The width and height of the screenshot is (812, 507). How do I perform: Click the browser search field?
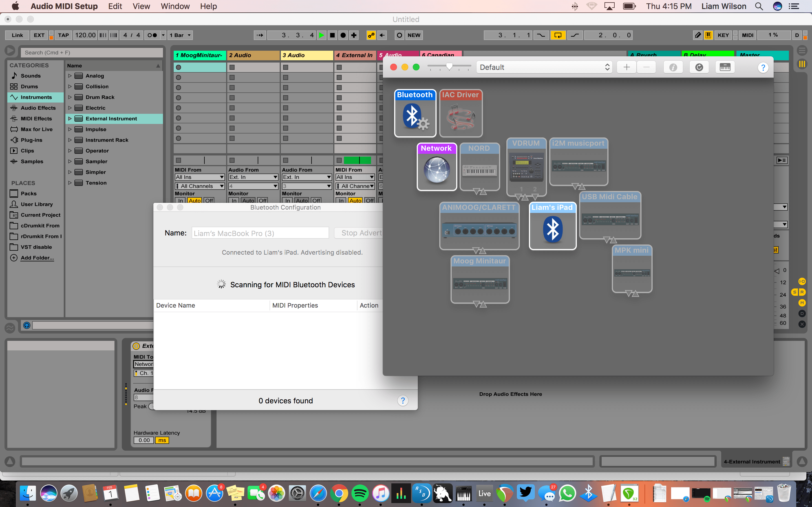point(92,52)
